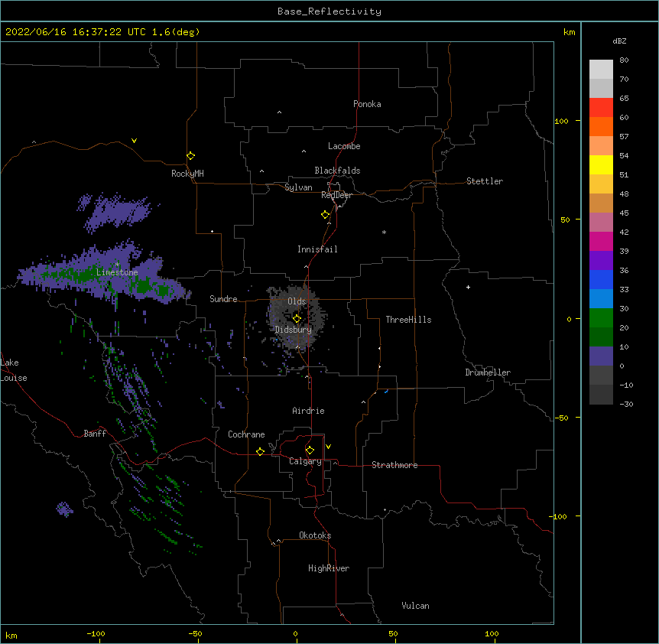The height and width of the screenshot is (644, 659).
Task: Click the Cochrane town label
Action: (x=246, y=434)
